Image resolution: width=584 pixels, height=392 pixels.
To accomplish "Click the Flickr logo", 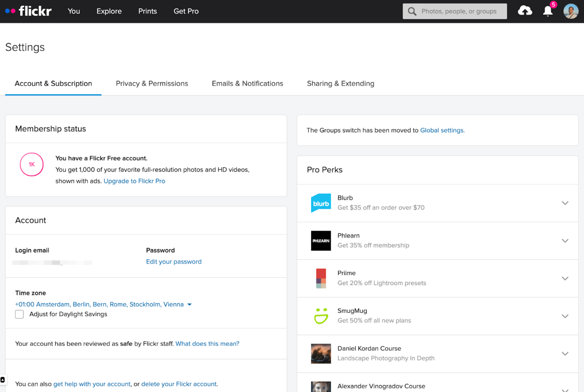I will (28, 11).
